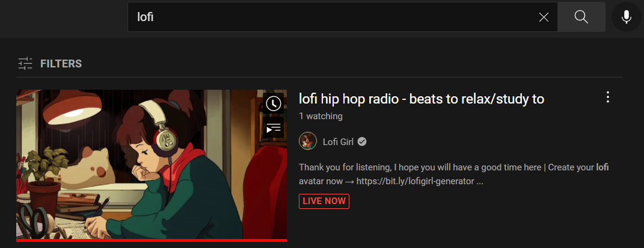
Task: Click the '1 watching' text
Action: (x=320, y=116)
